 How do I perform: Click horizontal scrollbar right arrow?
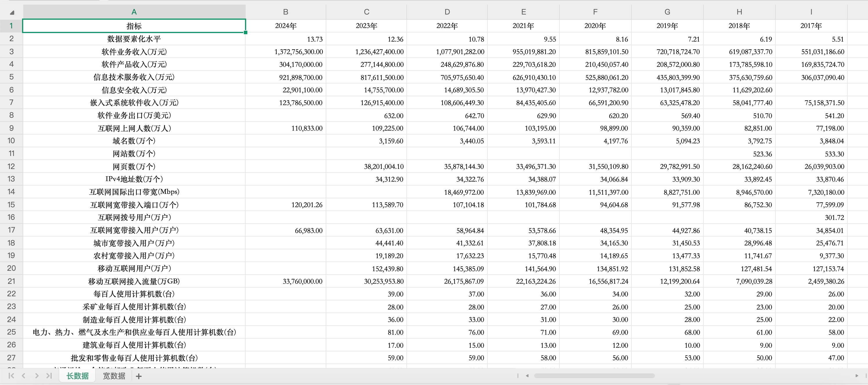[x=857, y=375]
